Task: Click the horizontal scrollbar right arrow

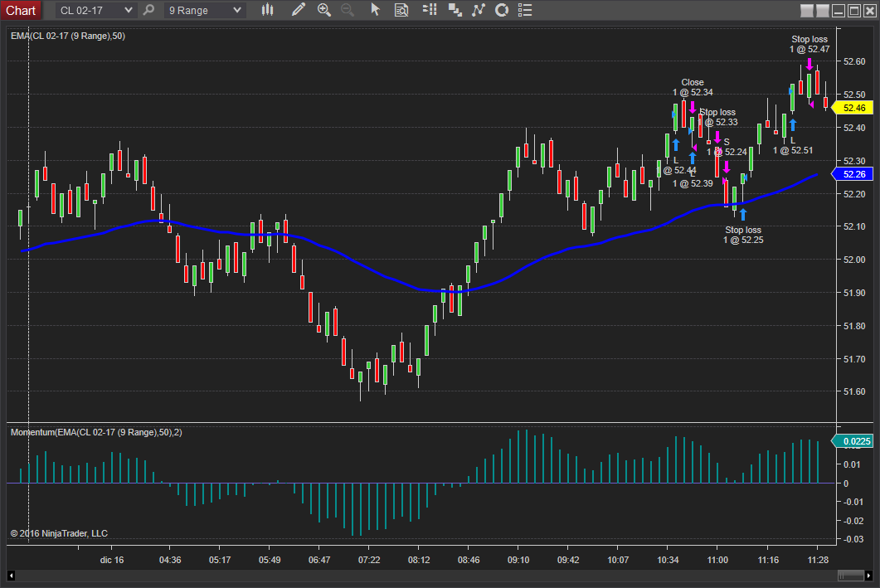Action: point(869,576)
